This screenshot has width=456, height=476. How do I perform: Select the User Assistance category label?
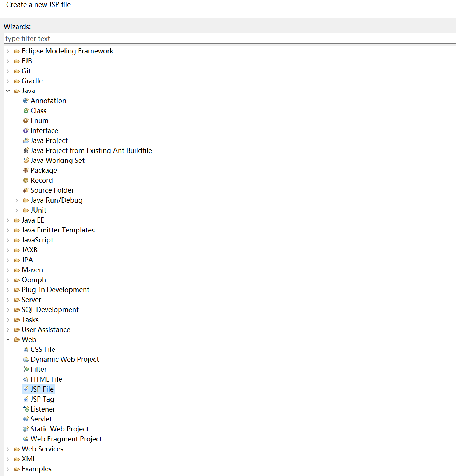pos(46,329)
